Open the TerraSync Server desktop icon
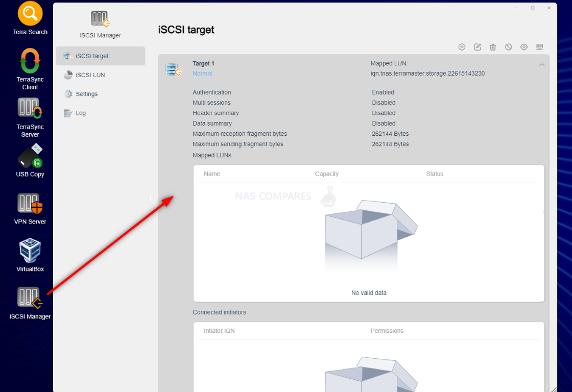Image resolution: width=572 pixels, height=392 pixels. pos(30,117)
